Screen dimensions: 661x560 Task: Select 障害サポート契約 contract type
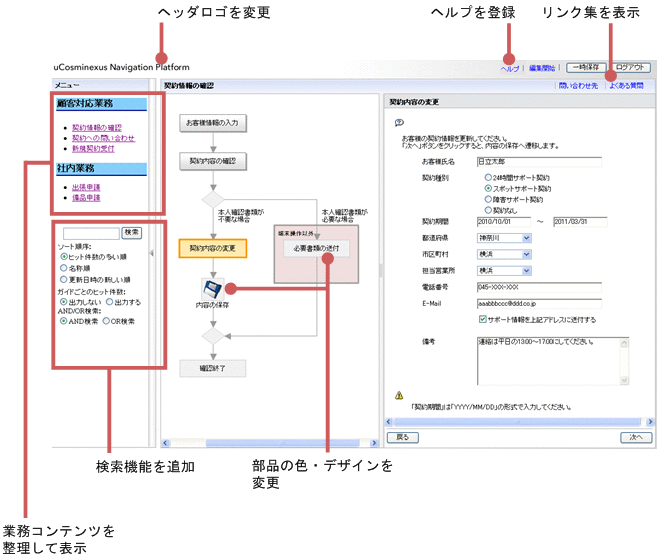(488, 199)
